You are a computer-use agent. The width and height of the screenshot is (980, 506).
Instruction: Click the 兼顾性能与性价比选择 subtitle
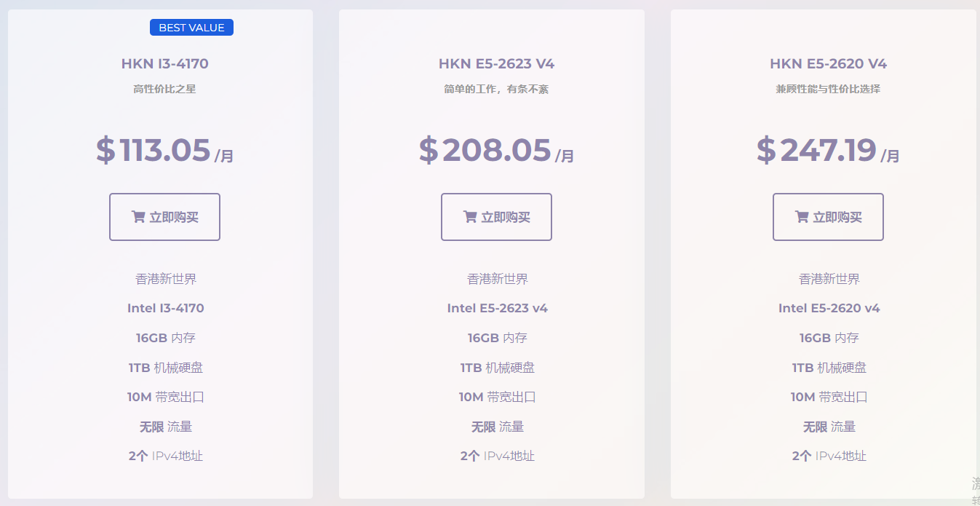(828, 90)
